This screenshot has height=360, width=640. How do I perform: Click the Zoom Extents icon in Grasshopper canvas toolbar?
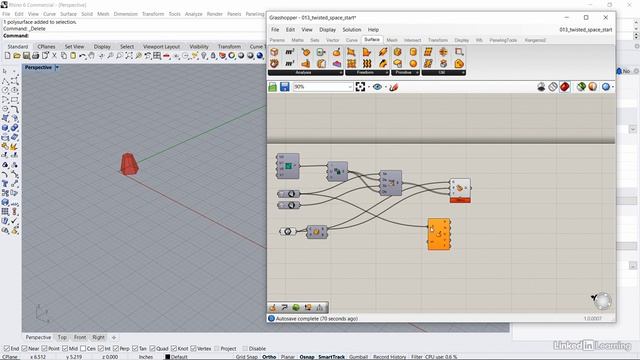[x=360, y=87]
